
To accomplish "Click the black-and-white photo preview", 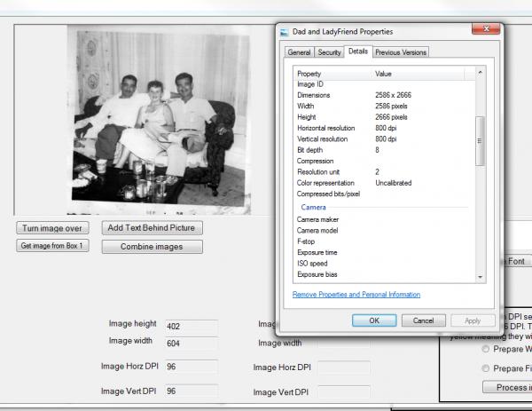I will 159,120.
